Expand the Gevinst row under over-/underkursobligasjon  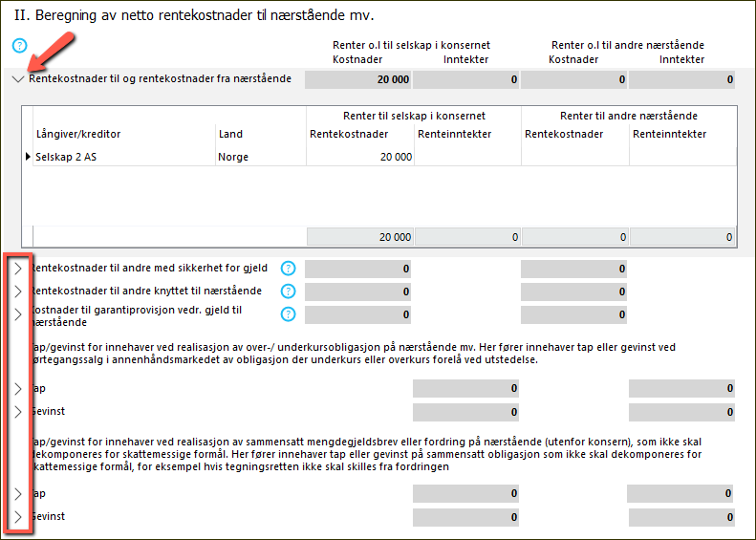(18, 412)
